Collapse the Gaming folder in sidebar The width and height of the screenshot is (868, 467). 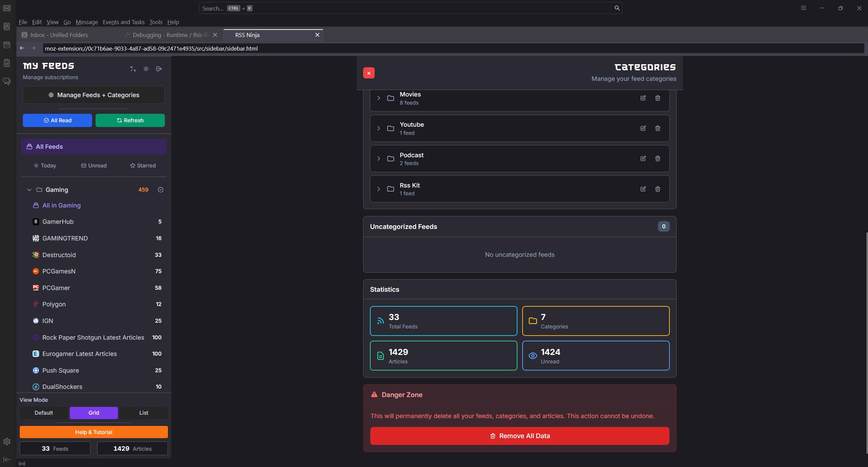pos(29,190)
